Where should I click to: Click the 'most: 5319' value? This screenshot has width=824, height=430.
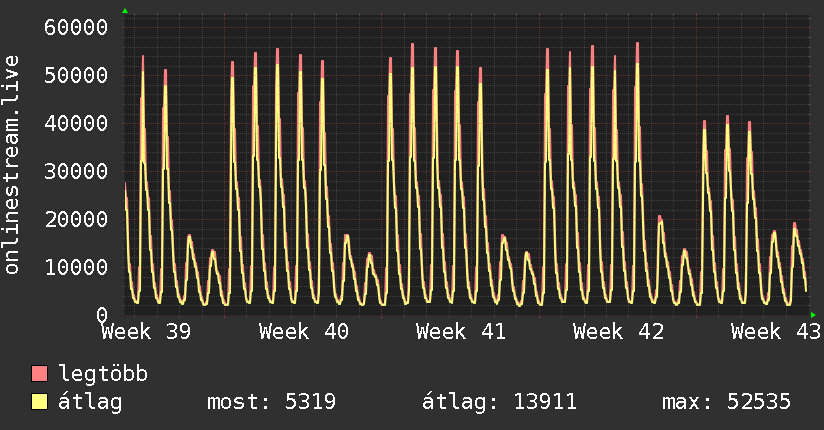271,402
